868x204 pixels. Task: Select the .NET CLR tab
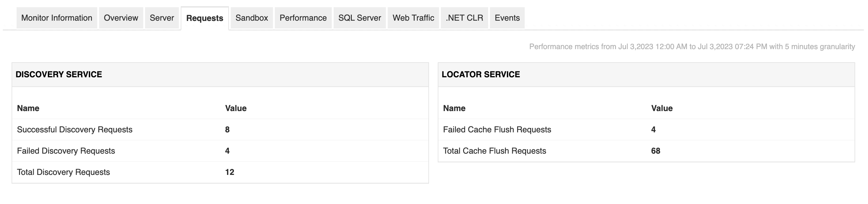coord(464,18)
